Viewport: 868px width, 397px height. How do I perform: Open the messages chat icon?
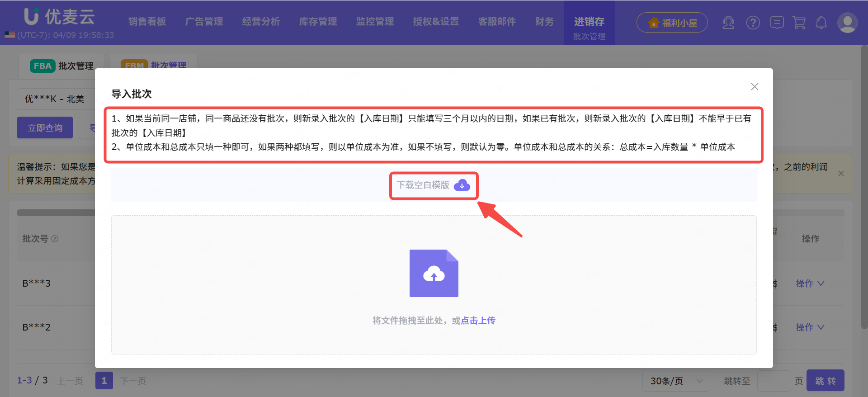[777, 23]
